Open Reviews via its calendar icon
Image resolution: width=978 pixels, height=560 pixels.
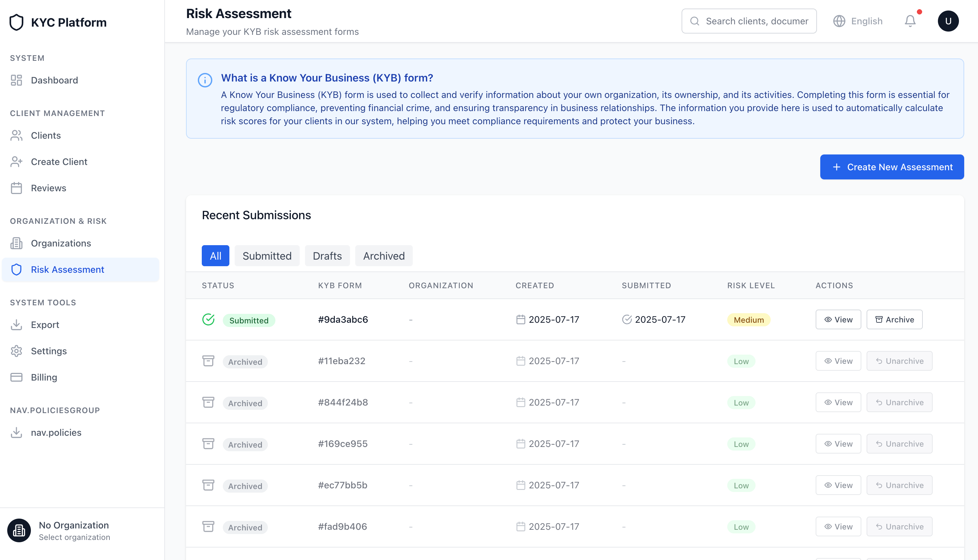point(16,188)
